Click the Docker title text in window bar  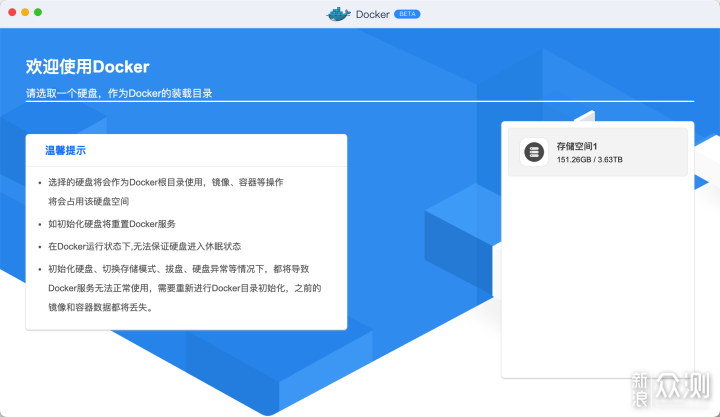pyautogui.click(x=372, y=14)
